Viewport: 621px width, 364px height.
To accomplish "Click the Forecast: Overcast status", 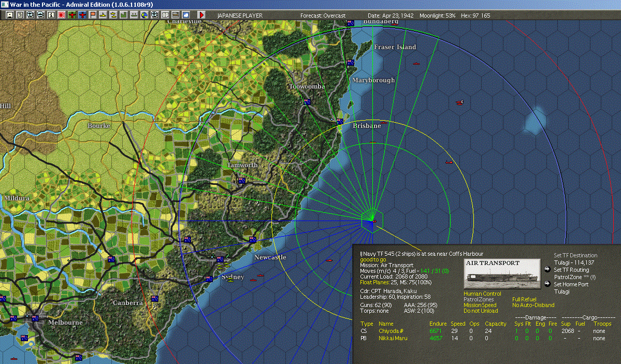I will 323,16.
